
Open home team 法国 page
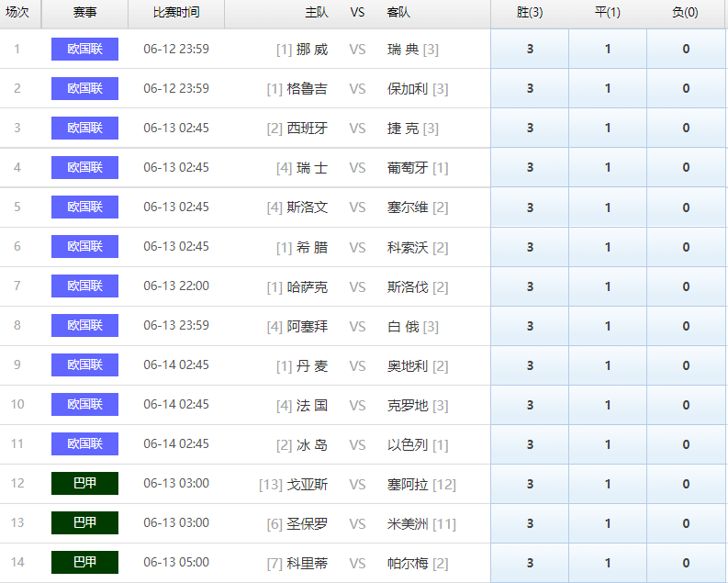(x=312, y=405)
